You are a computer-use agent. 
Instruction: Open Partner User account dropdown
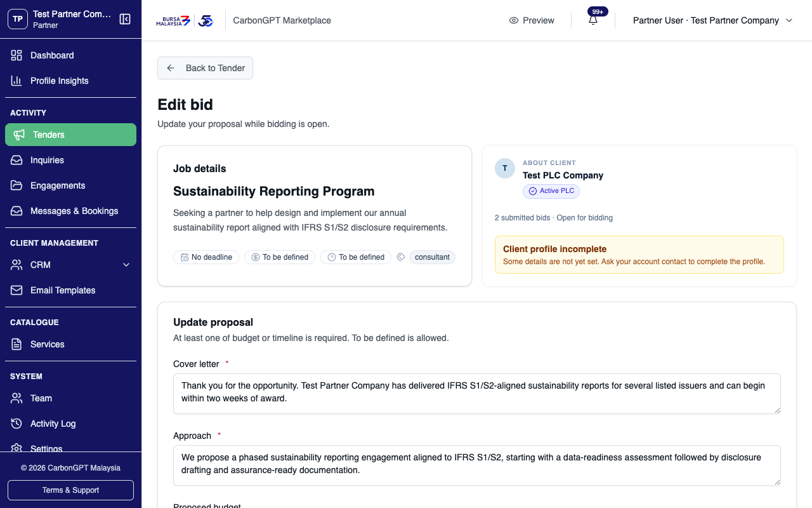tap(713, 20)
